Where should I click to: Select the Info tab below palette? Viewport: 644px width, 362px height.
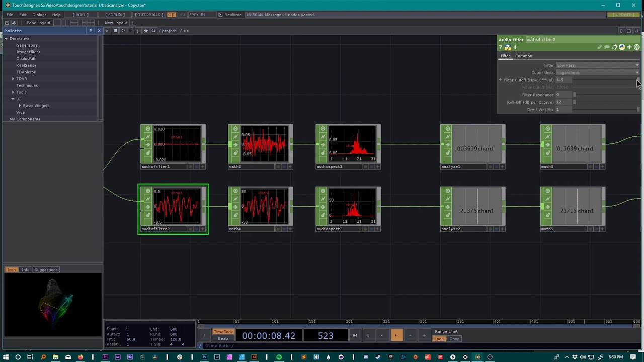click(x=25, y=270)
